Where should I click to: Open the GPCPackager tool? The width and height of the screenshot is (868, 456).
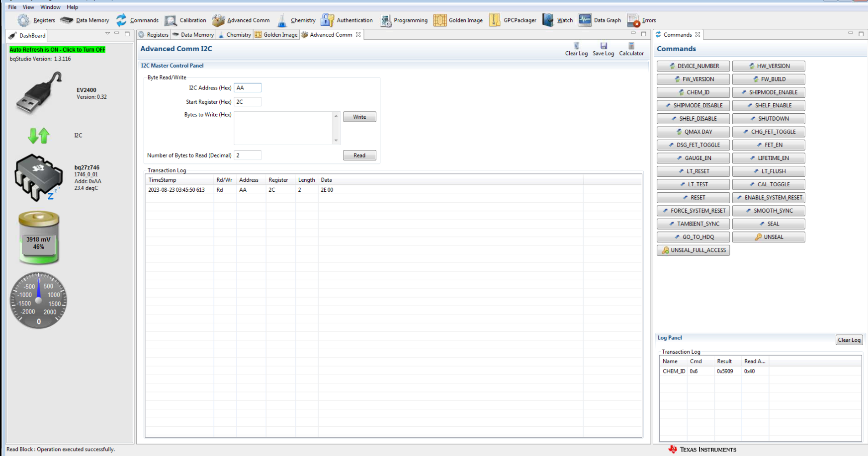coord(513,20)
